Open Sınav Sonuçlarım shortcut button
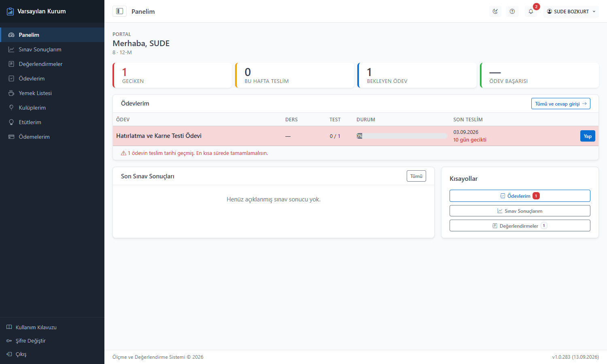 click(x=520, y=211)
